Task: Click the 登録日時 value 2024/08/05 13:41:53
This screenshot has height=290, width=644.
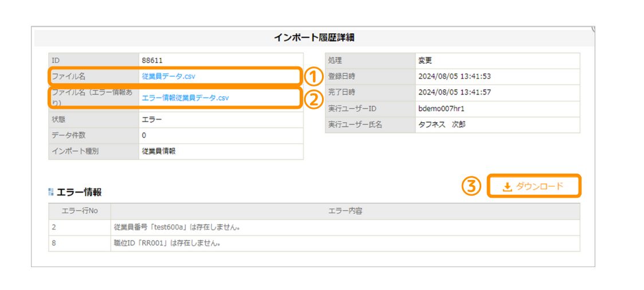Action: (x=454, y=76)
